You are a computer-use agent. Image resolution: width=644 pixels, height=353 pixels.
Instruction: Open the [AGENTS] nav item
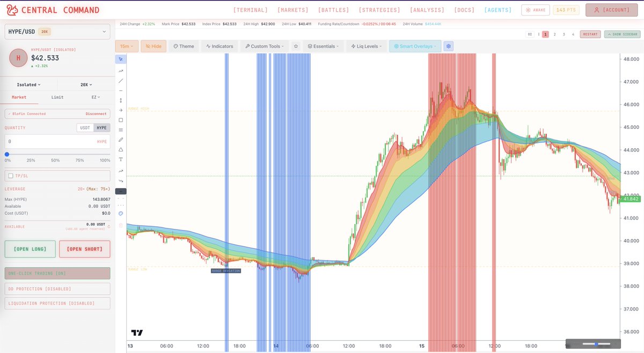click(498, 10)
